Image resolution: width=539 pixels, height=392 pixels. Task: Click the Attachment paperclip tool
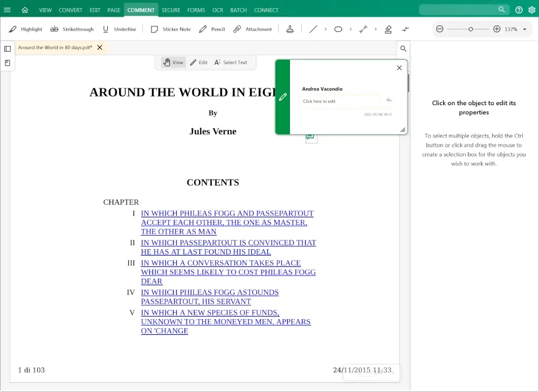point(252,29)
